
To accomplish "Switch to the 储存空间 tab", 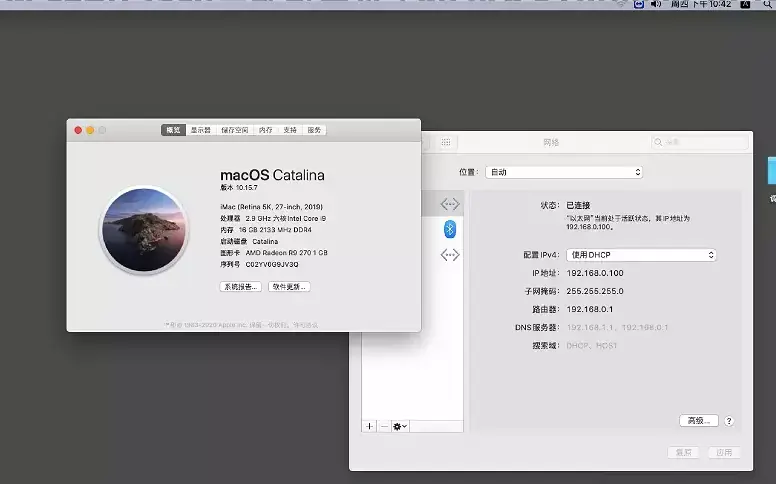I will coord(235,130).
